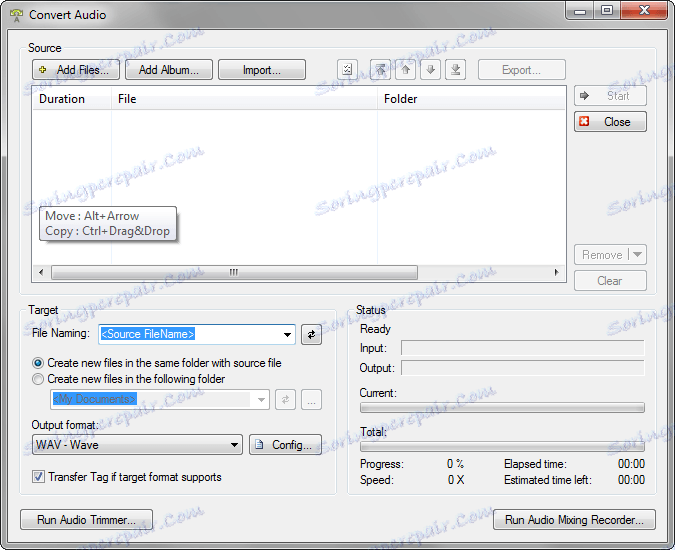Click the red X window close button
The width and height of the screenshot is (675, 550).
pyautogui.click(x=644, y=11)
